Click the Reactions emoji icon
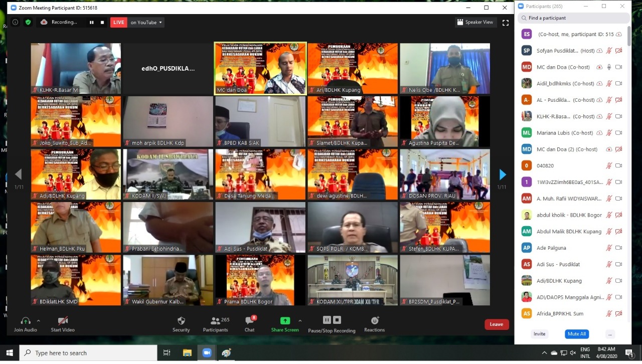 point(375,321)
